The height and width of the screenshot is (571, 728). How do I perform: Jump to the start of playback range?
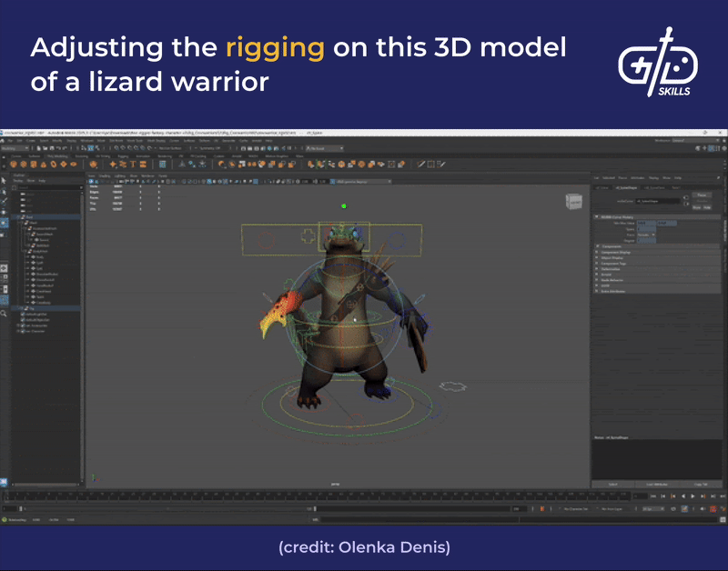point(653,496)
